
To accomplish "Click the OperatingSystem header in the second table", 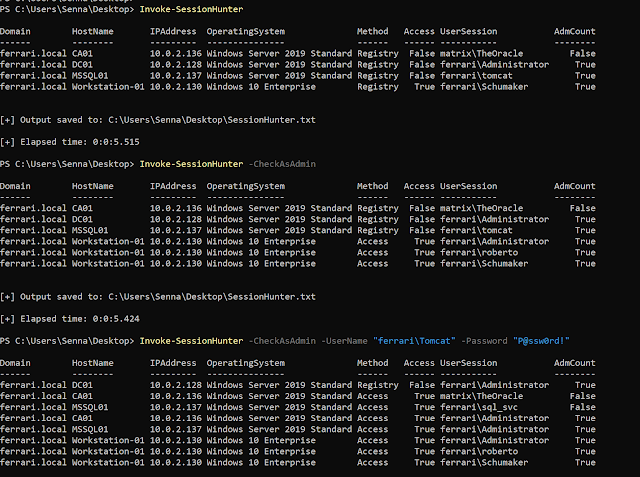I will pyautogui.click(x=245, y=186).
